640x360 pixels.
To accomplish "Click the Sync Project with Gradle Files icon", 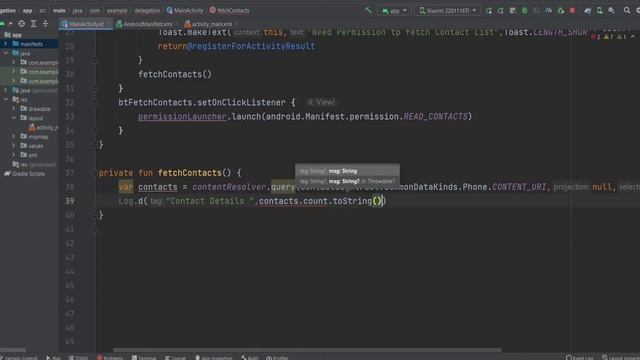I will pyautogui.click(x=587, y=11).
